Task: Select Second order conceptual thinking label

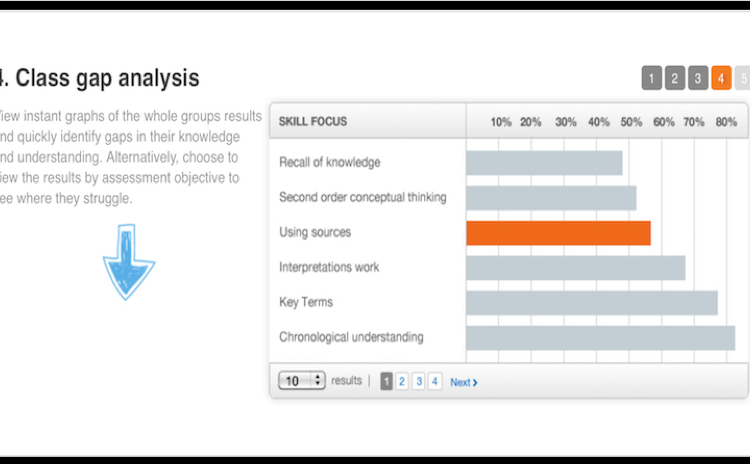Action: pos(363,198)
